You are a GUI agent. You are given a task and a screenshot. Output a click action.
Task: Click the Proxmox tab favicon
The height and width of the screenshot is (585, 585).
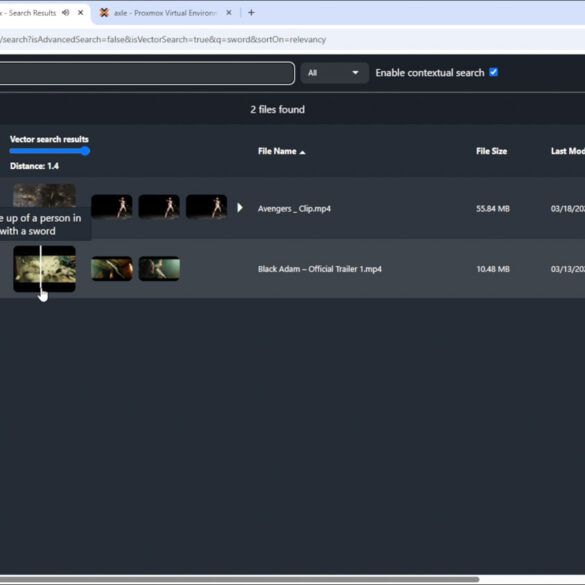click(104, 13)
